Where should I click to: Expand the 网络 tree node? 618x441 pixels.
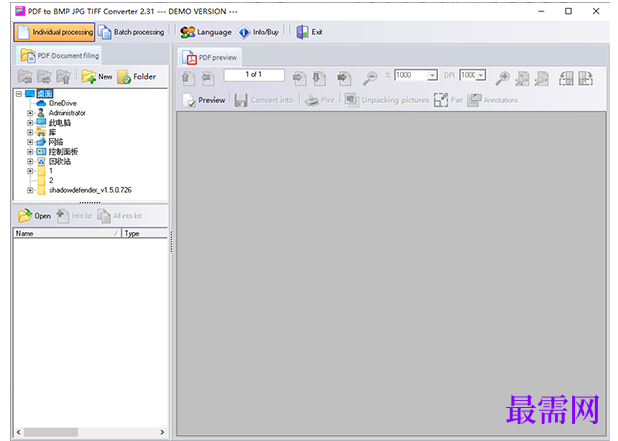click(x=30, y=142)
